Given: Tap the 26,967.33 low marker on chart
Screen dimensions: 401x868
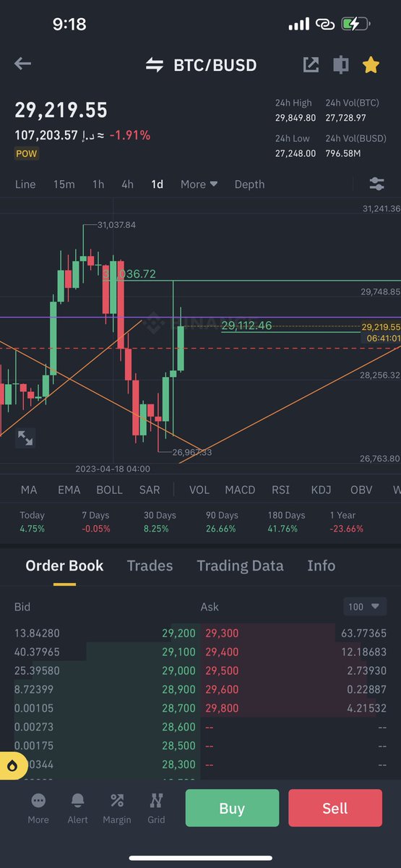Looking at the screenshot, I should point(192,452).
